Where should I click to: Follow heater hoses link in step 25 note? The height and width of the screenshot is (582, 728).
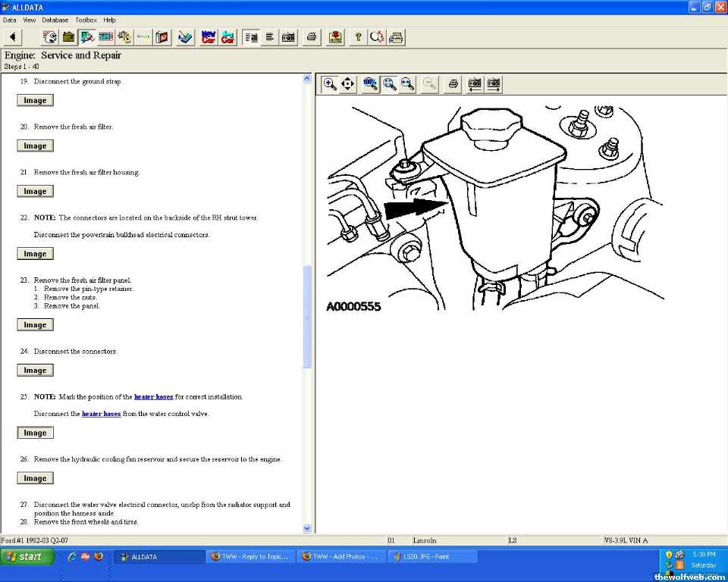[153, 396]
